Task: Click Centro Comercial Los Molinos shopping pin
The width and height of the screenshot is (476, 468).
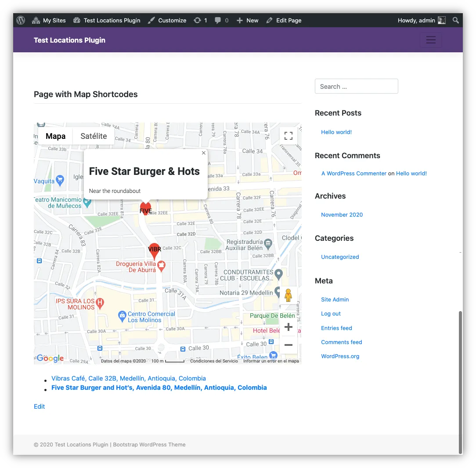Action: pyautogui.click(x=122, y=316)
